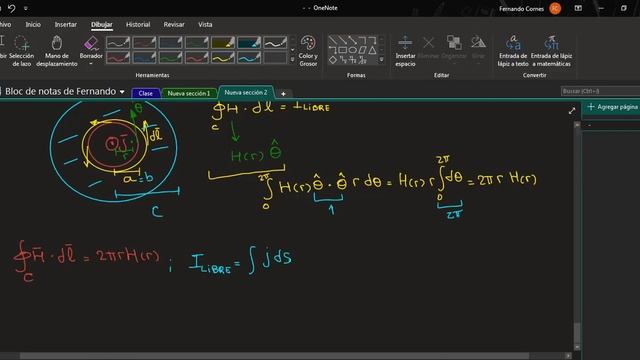Screen dimensions: 640x360
Task: Convert with Entrada de lápiz a texto
Action: [513, 51]
